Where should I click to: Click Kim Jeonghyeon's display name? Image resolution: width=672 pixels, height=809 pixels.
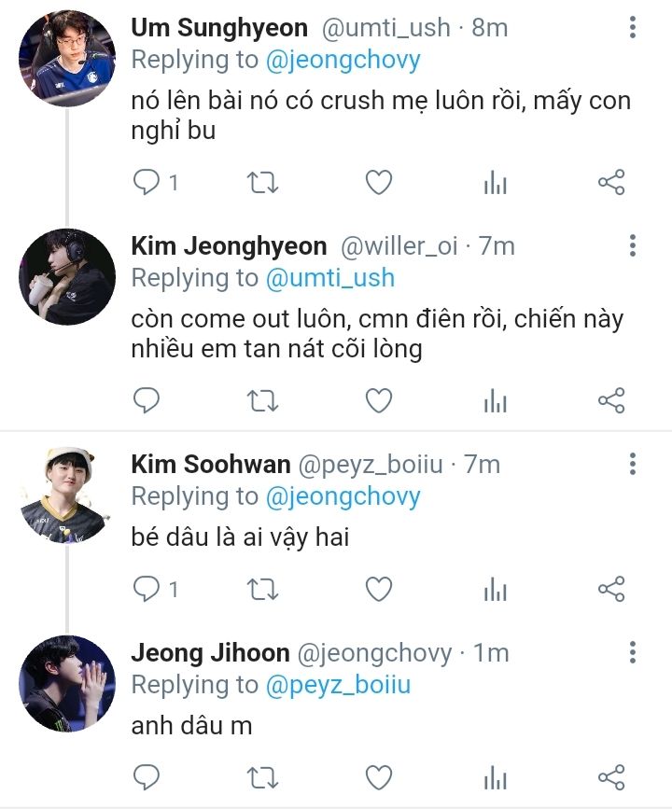[x=229, y=246]
